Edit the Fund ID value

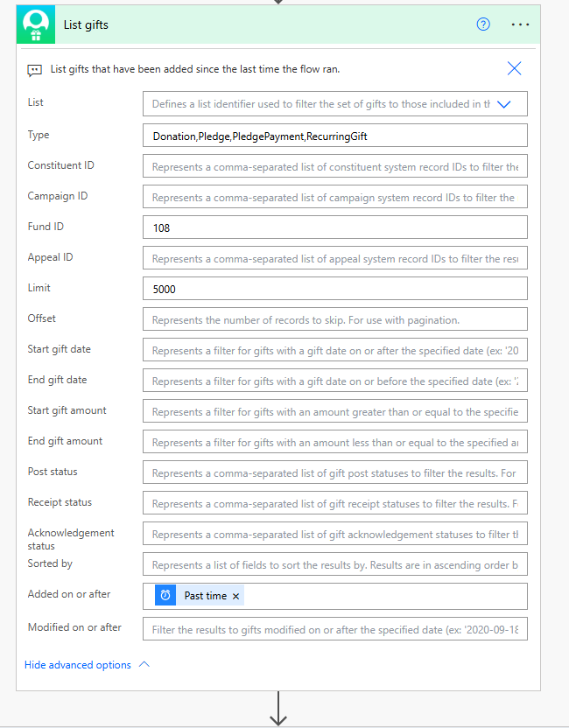coord(335,227)
